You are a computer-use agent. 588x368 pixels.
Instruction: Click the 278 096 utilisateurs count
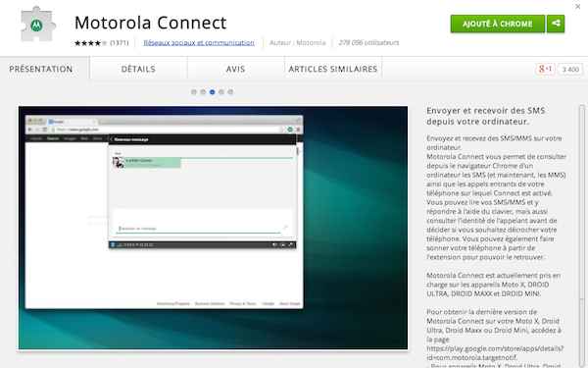pos(368,43)
